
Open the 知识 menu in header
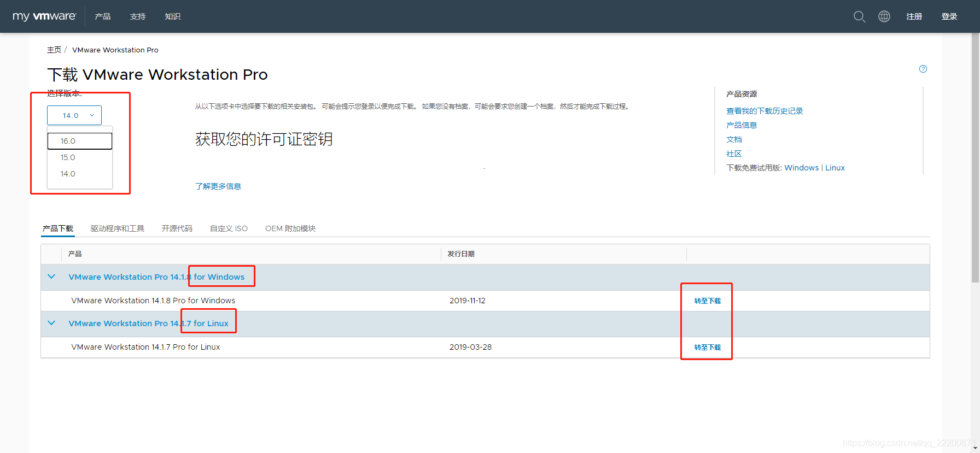click(x=173, y=16)
